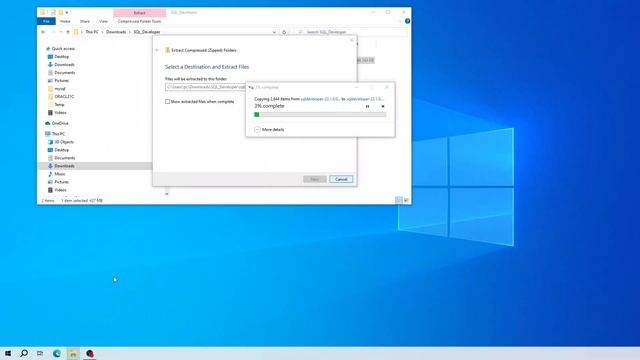Open the mysql folder in navigation pane
This screenshot has height=360, width=640.
[60, 89]
